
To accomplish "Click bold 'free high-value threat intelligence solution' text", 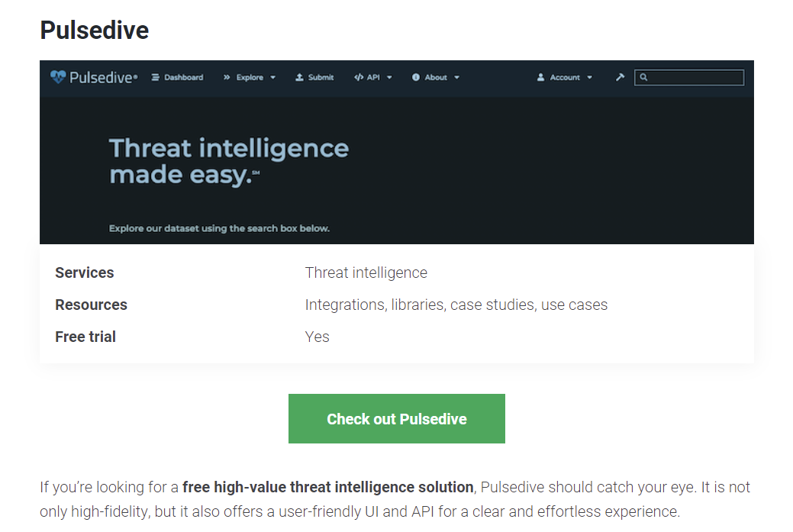I will point(327,487).
